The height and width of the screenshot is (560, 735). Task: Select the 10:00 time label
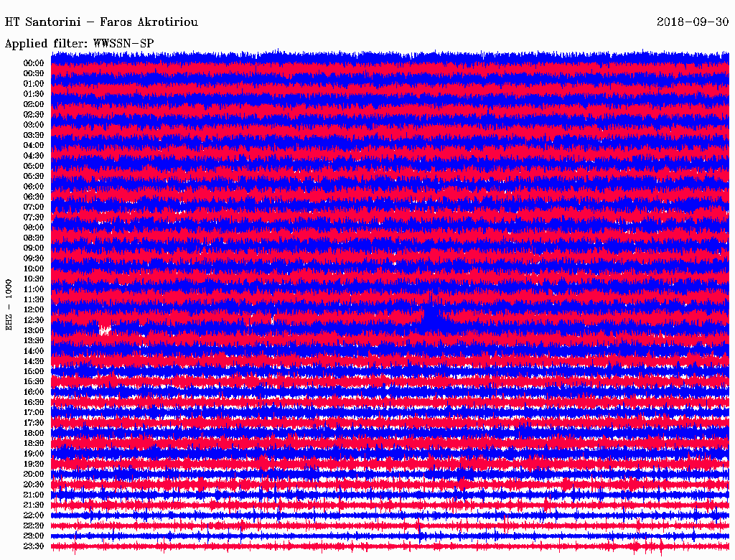point(34,269)
